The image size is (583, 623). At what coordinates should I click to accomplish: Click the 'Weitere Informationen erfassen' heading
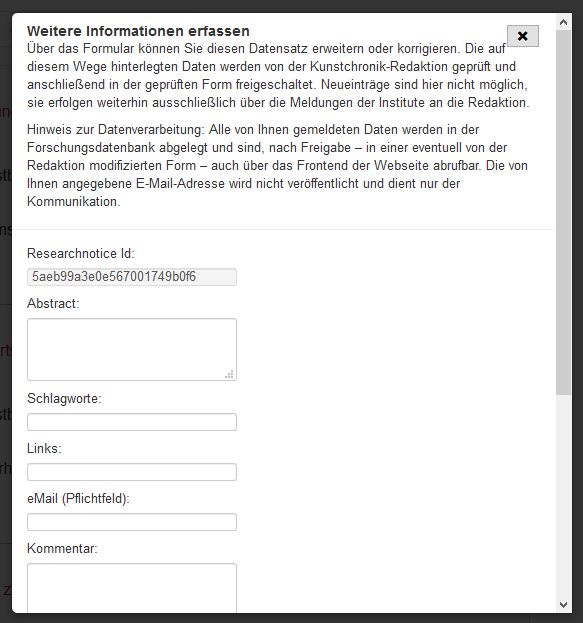pos(138,31)
